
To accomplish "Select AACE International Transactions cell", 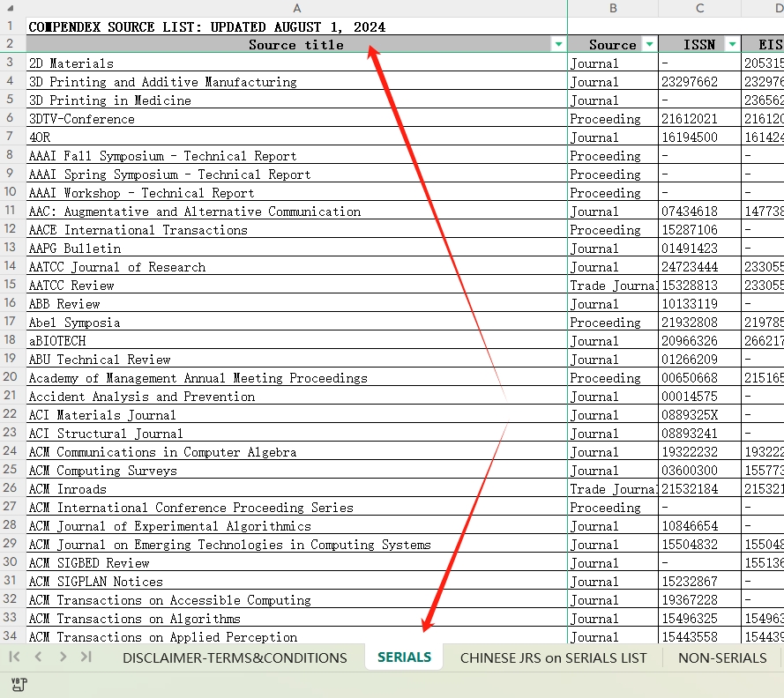I will pyautogui.click(x=296, y=229).
